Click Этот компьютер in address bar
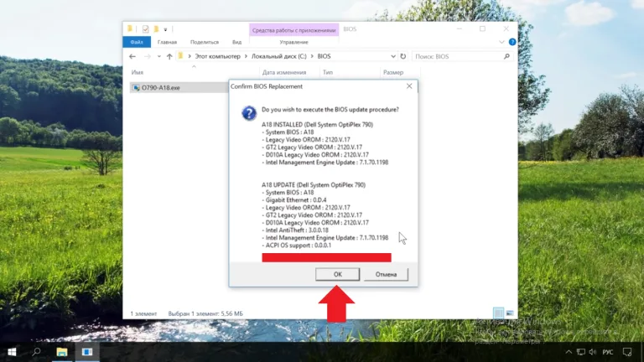The width and height of the screenshot is (644, 362). pyautogui.click(x=217, y=56)
